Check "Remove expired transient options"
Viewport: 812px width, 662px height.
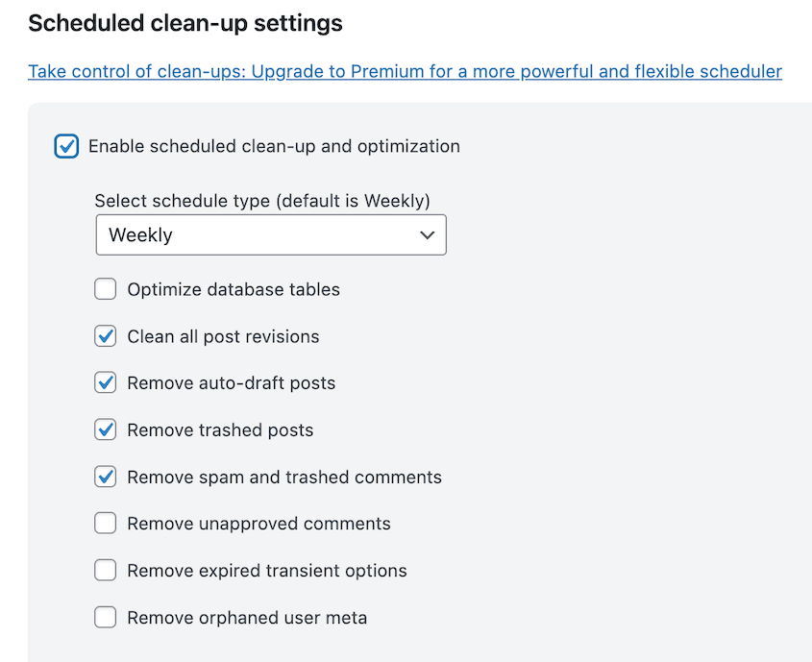(106, 570)
